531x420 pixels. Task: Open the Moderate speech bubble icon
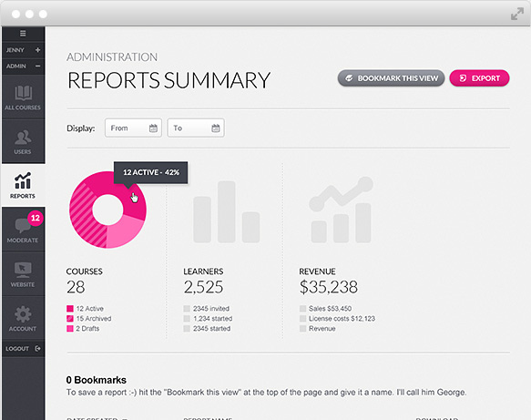(23, 226)
